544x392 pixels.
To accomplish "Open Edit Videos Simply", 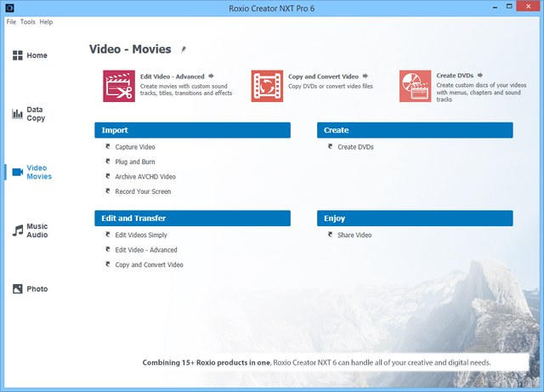I will pos(141,235).
